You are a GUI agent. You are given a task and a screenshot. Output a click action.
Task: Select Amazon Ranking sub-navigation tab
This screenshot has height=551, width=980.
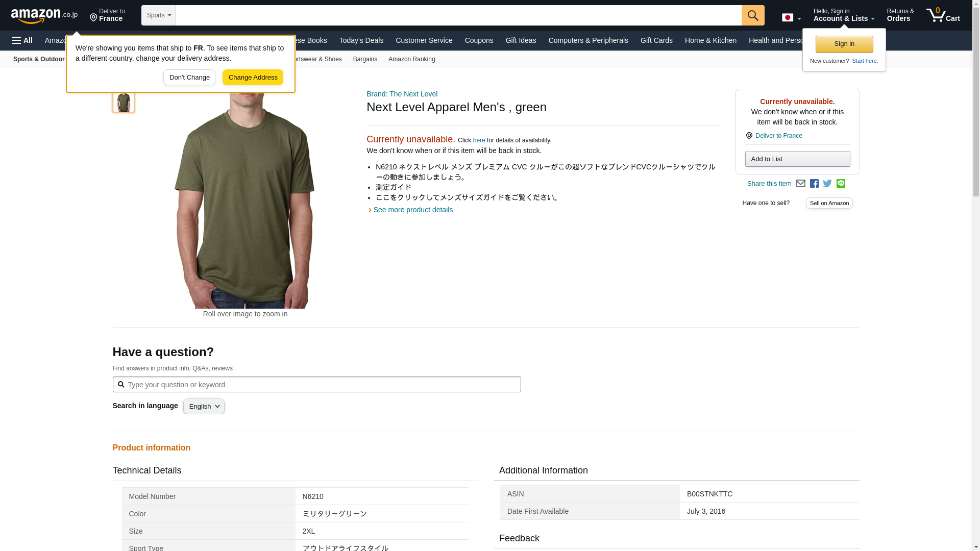[411, 59]
